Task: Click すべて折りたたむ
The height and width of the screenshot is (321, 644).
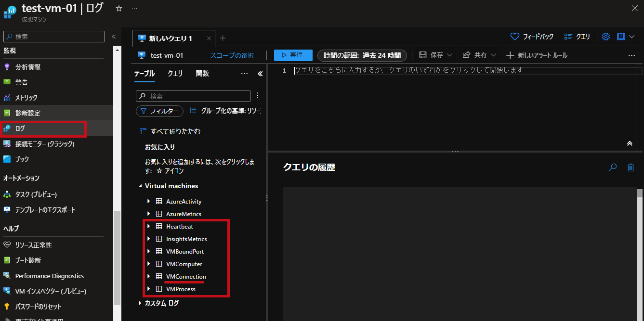Action: click(170, 131)
